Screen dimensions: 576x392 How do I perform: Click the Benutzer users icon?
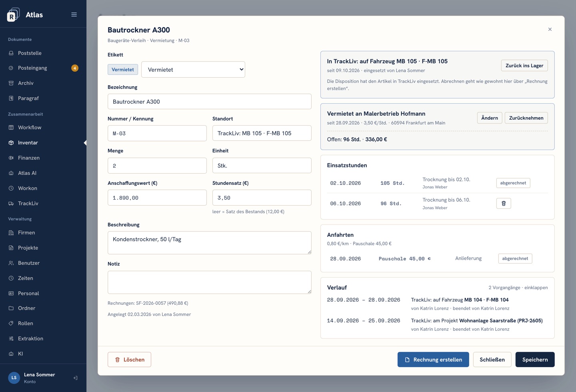(x=11, y=263)
